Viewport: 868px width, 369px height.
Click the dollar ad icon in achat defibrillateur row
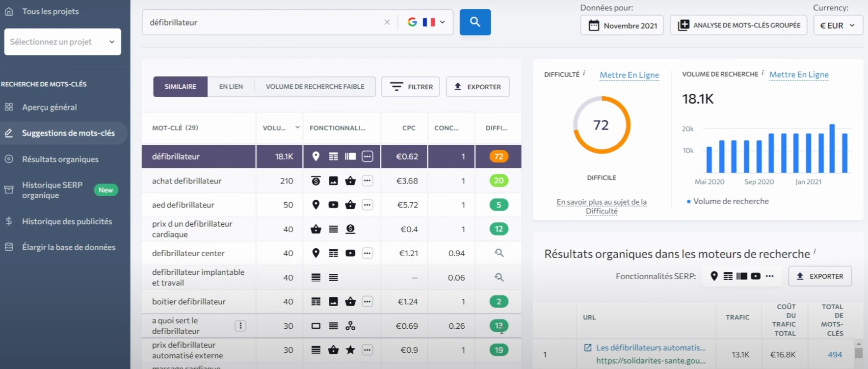316,181
